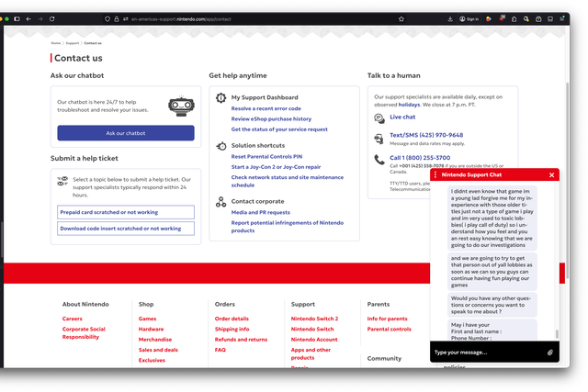Click the browser Sign in account button
Screen dimensions: 588x392
pyautogui.click(x=469, y=19)
